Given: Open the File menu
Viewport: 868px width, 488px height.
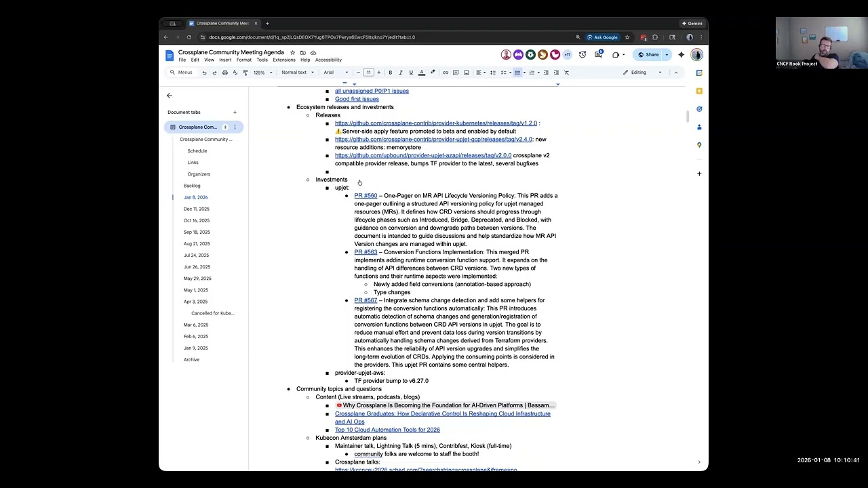Looking at the screenshot, I should [182, 60].
